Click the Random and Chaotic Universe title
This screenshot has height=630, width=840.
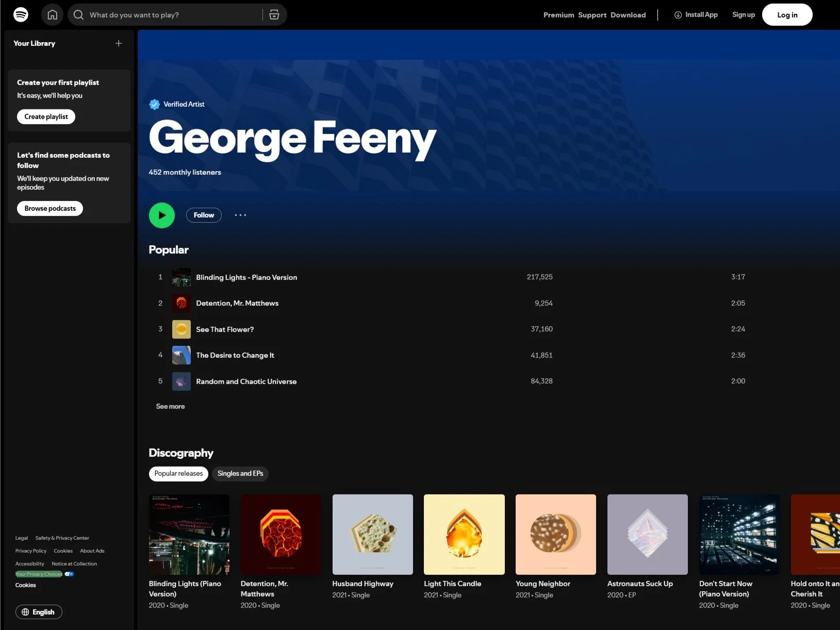pos(246,382)
